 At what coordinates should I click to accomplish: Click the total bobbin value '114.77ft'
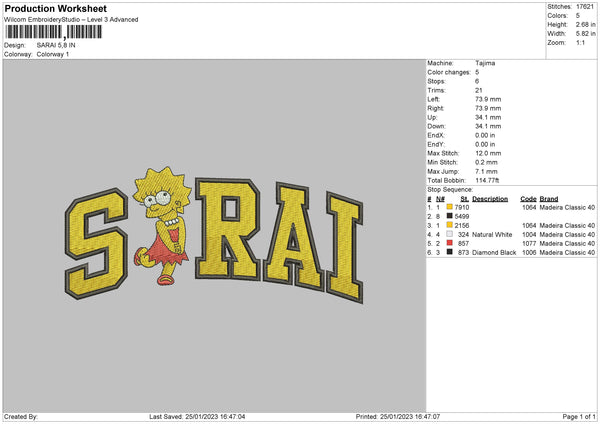487,180
